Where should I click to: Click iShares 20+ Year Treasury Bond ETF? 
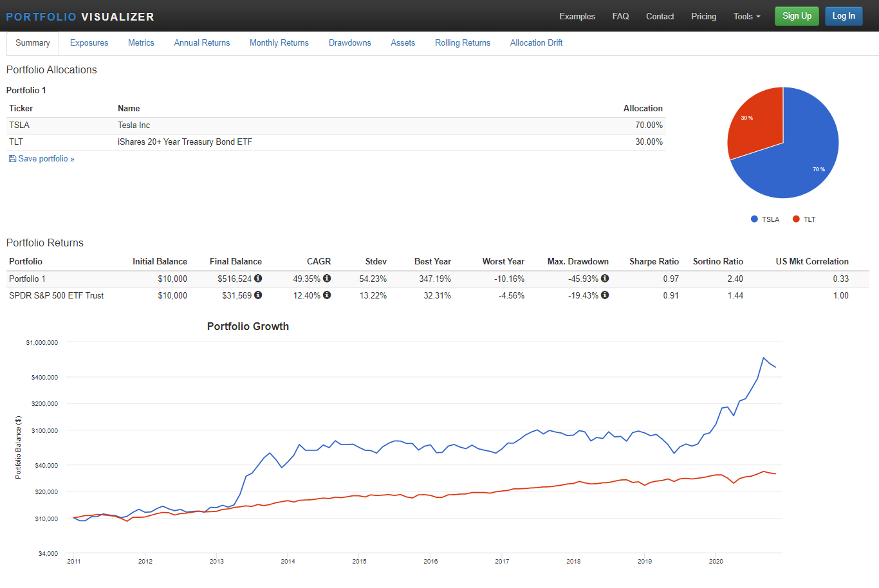185,142
